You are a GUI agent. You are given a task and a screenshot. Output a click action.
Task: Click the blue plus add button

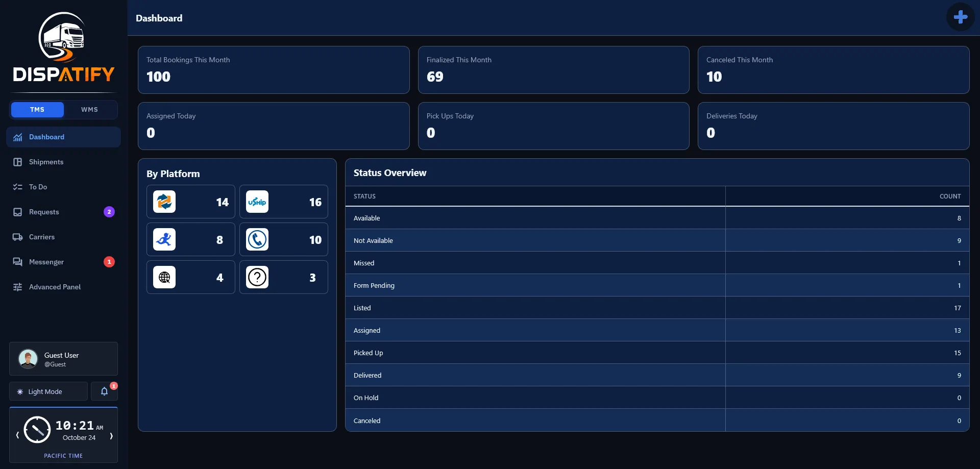point(960,17)
